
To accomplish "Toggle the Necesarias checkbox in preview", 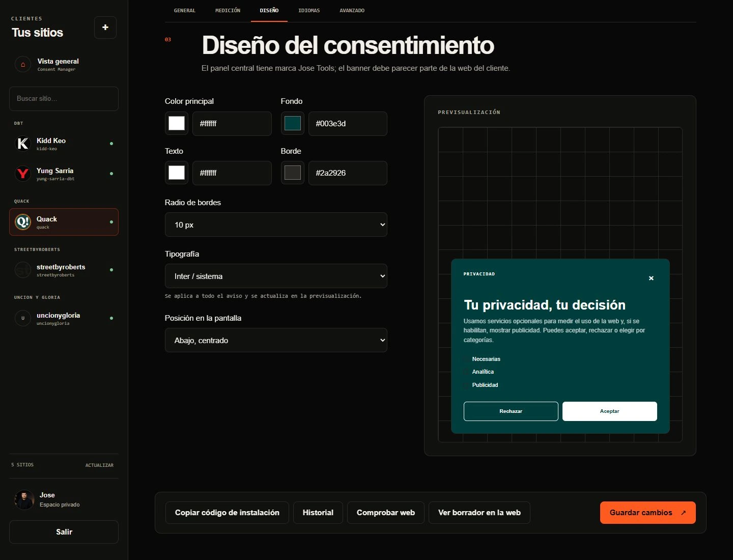I will (466, 359).
